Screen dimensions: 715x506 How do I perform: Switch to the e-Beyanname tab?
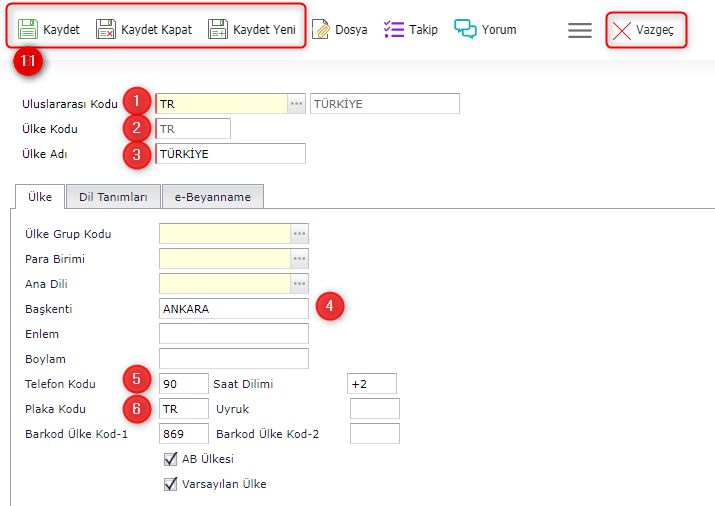tap(212, 197)
